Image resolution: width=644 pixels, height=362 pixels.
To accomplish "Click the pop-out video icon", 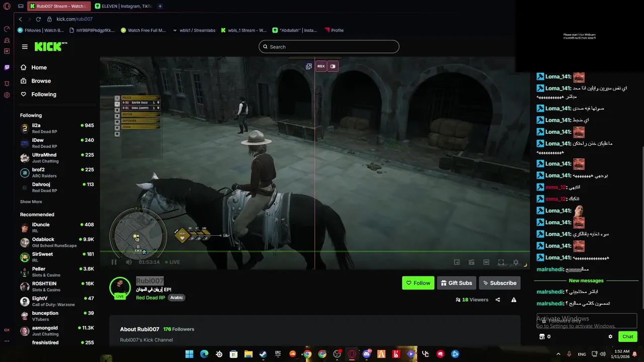I will click(309, 66).
